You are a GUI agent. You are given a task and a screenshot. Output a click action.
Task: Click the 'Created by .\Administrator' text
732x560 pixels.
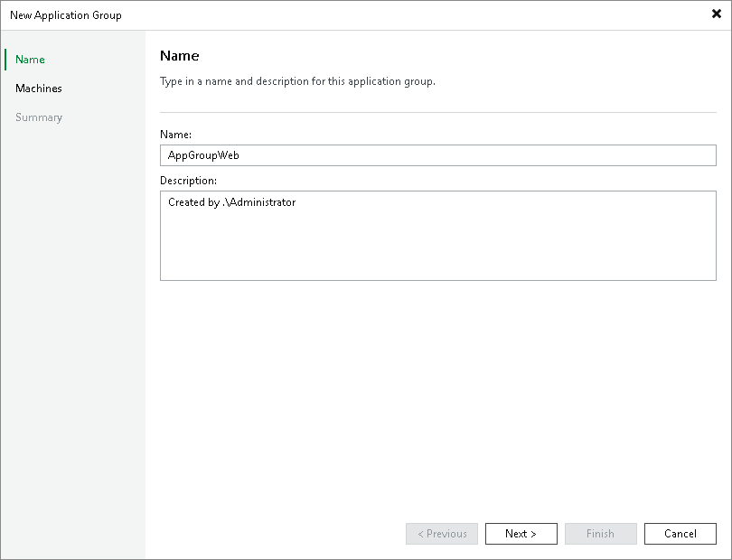click(x=231, y=202)
